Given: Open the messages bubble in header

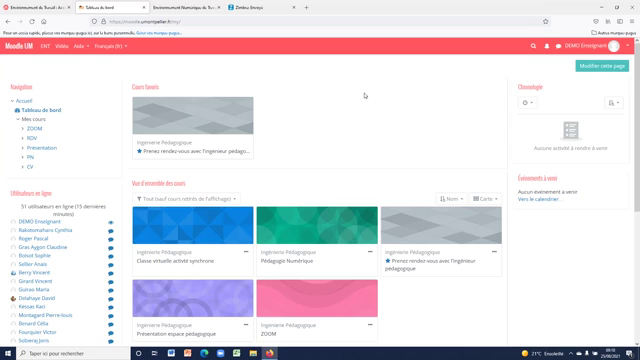Looking at the screenshot, I should pos(558,46).
